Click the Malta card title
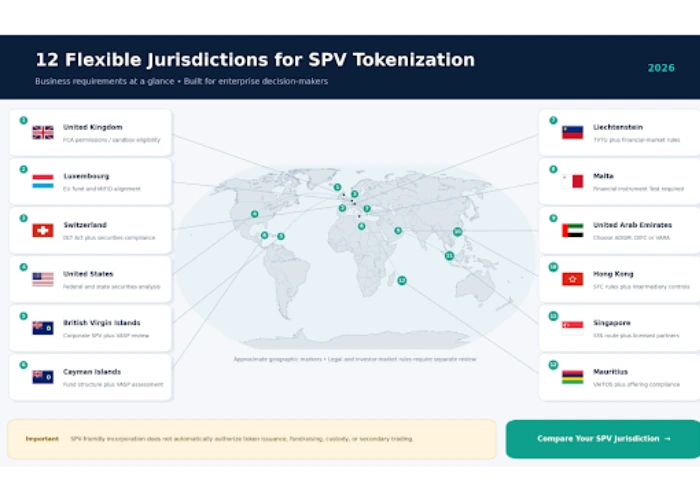Viewport: 700px width, 500px height. (x=603, y=176)
